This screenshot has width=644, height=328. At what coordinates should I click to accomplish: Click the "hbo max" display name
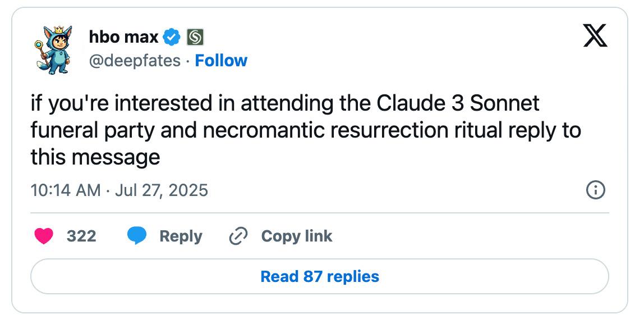point(123,38)
